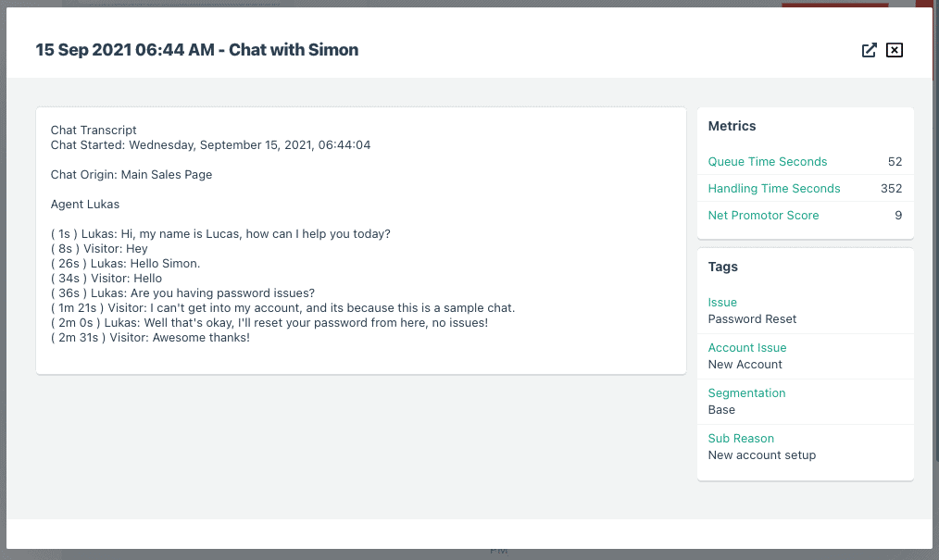
Task: Open the Segmentation tag link
Action: click(746, 393)
